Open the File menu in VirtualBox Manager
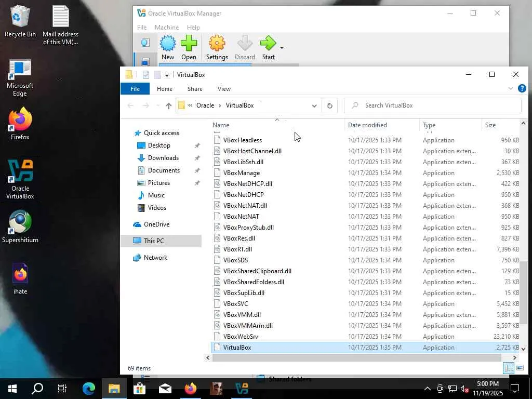 [x=142, y=28]
